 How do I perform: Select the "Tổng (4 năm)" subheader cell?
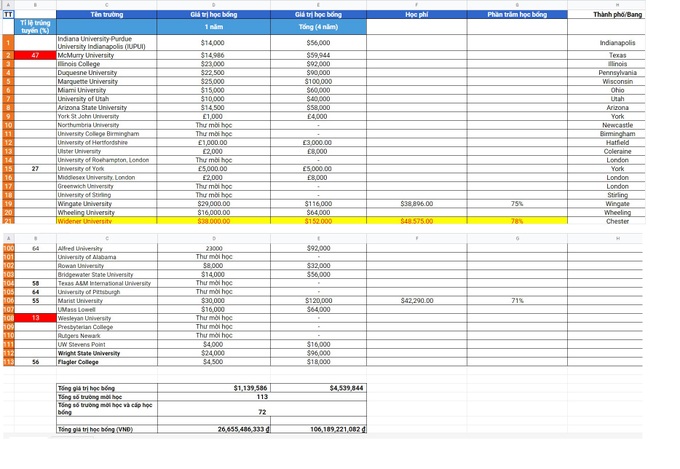point(318,26)
